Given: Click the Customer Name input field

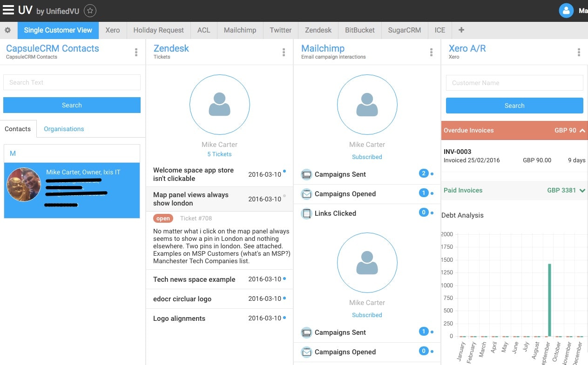Looking at the screenshot, I should click(x=514, y=82).
